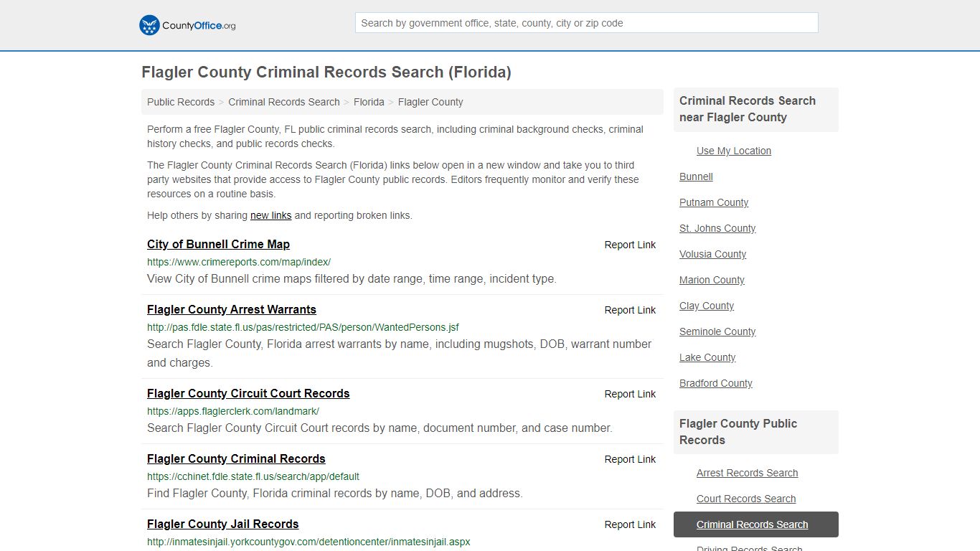Screen dimensions: 980x551
Task: Click the page title Flagler County Criminal Records Search
Action: [326, 72]
